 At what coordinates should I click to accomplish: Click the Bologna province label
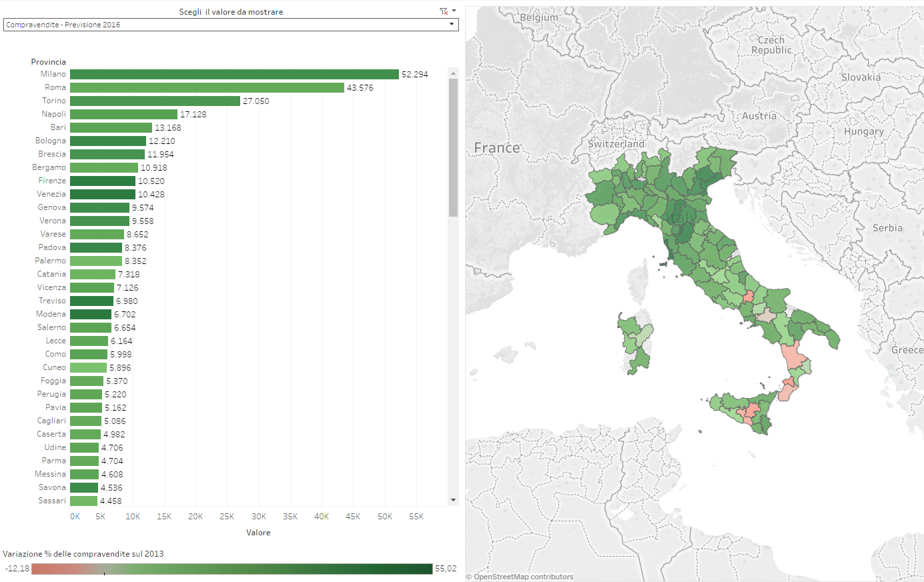pyautogui.click(x=51, y=141)
